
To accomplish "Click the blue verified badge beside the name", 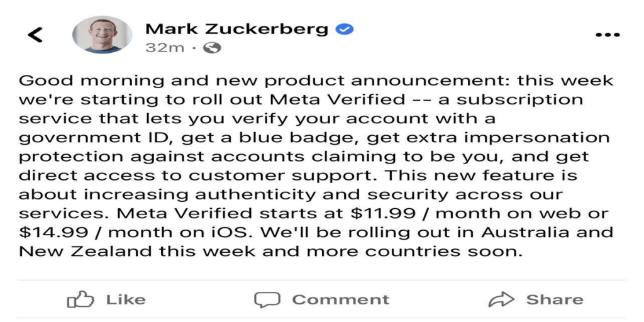I will [x=345, y=29].
